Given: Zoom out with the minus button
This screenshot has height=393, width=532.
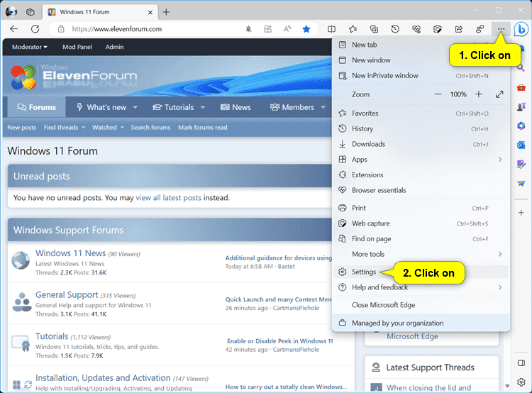Looking at the screenshot, I should point(438,94).
